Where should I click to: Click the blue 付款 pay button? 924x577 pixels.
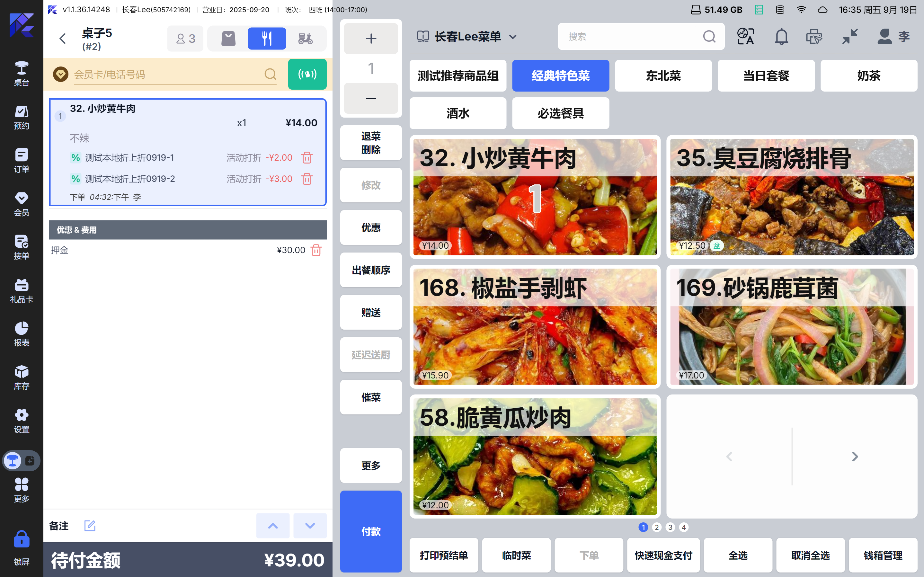pos(370,531)
